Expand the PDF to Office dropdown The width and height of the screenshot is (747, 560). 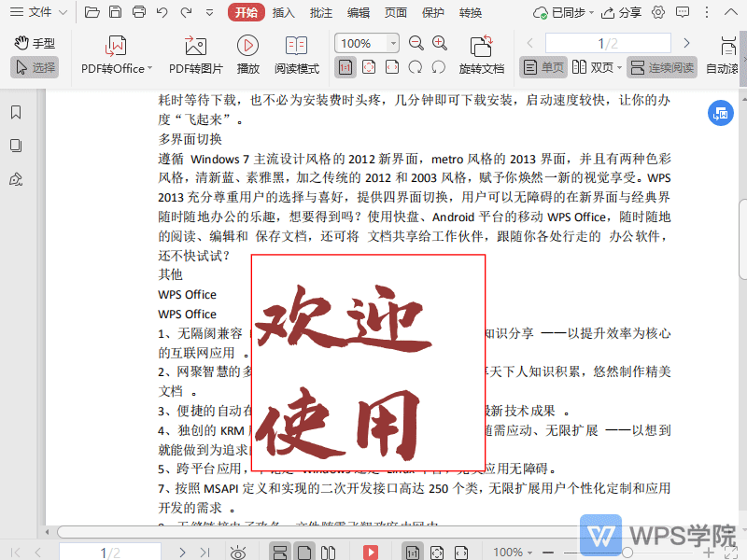click(152, 68)
